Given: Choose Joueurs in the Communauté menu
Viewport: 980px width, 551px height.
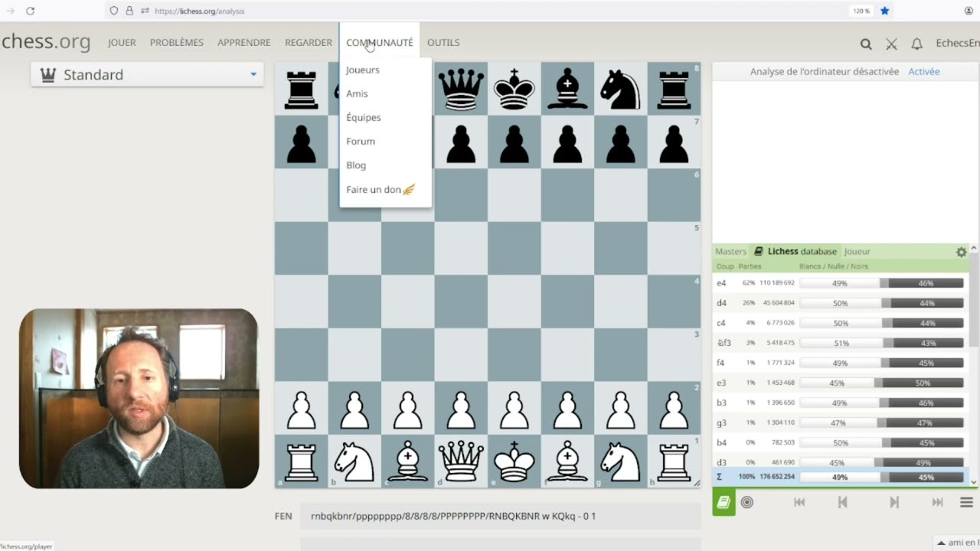Looking at the screenshot, I should coord(385,70).
